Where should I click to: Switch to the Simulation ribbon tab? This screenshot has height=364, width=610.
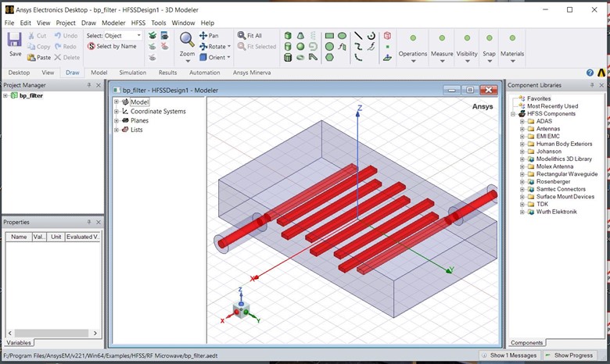click(x=133, y=73)
